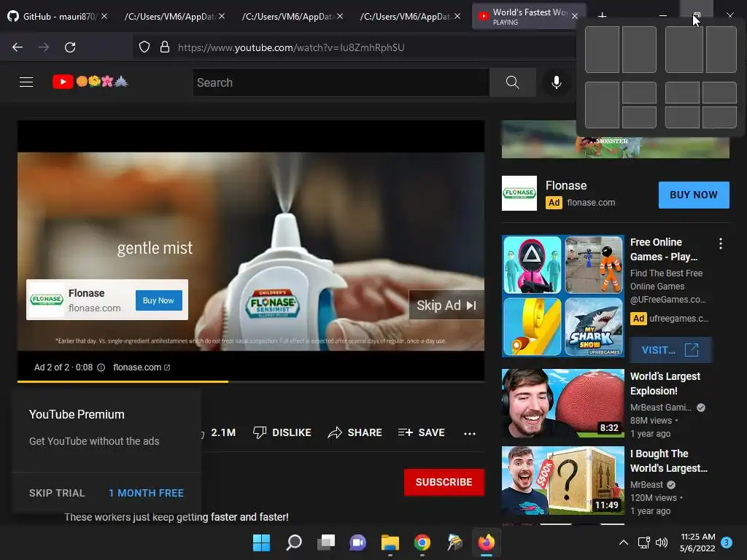This screenshot has width=747, height=560.
Task: Click the Flonase logo in sidebar ad
Action: click(x=519, y=192)
